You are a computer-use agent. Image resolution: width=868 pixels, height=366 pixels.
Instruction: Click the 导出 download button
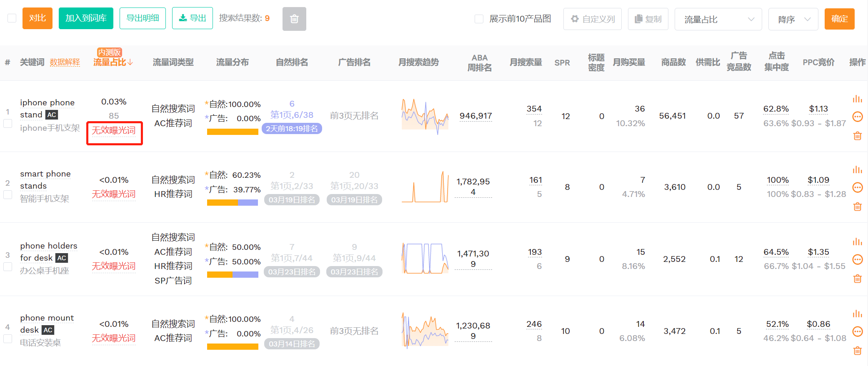[193, 18]
